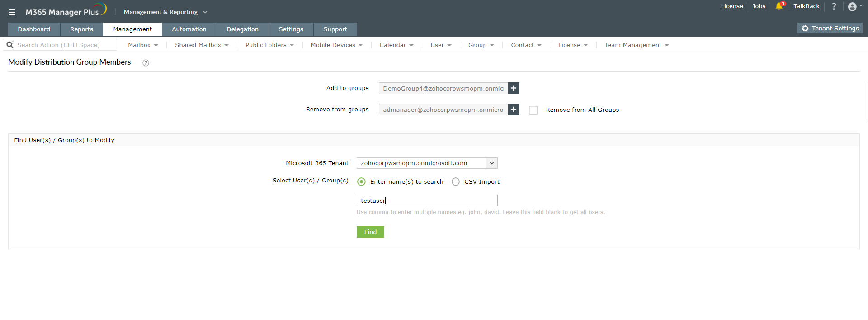This screenshot has height=320, width=868.
Task: Check Remove from All Groups
Action: (533, 110)
